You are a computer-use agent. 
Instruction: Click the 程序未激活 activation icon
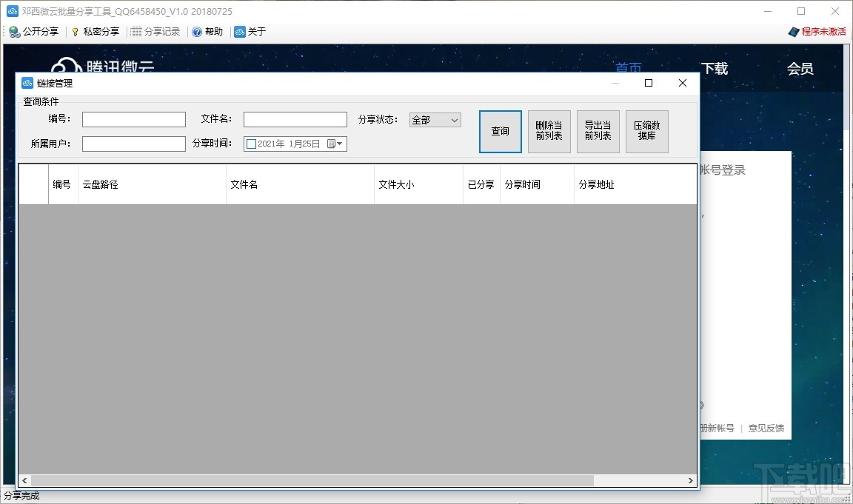click(794, 31)
